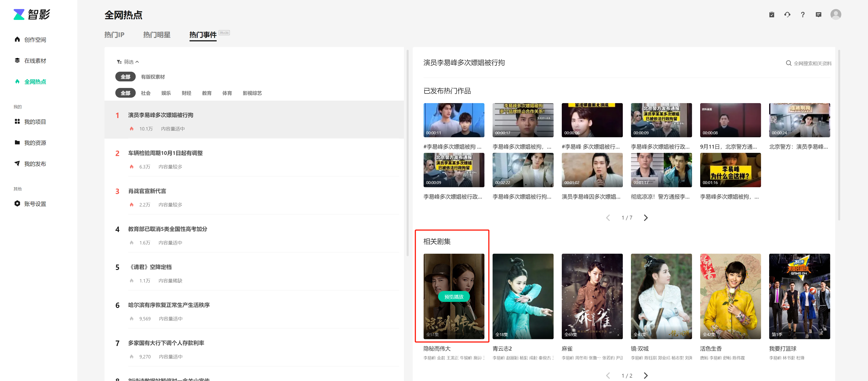The image size is (868, 381).
Task: Open the 青云志2 drama poster
Action: tap(523, 296)
